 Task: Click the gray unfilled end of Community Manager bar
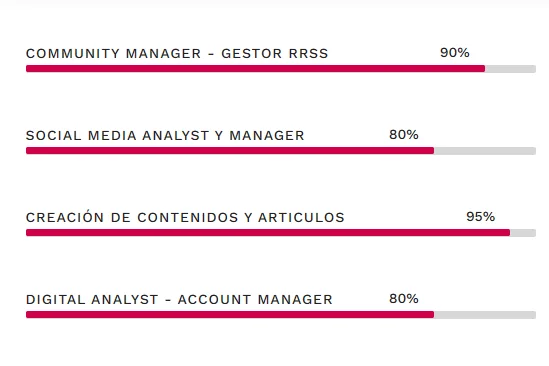[510, 69]
